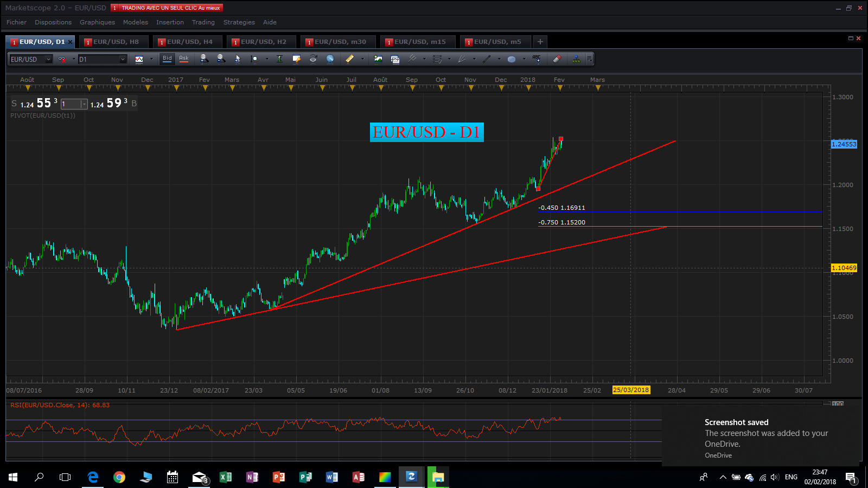Screen dimensions: 868x488
Task: Select the fan lines tool
Action: pyautogui.click(x=462, y=59)
